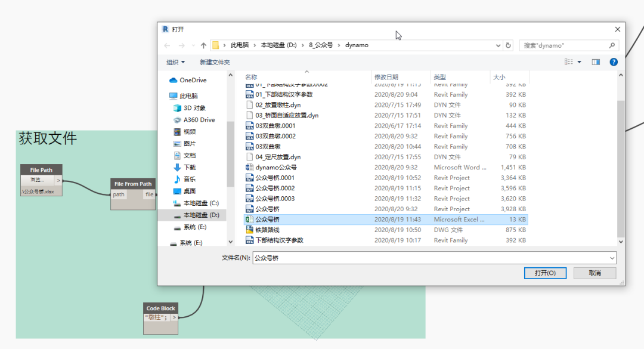Open 图片 folder in sidebar
Screen dimensions: 644x349
click(x=184, y=143)
